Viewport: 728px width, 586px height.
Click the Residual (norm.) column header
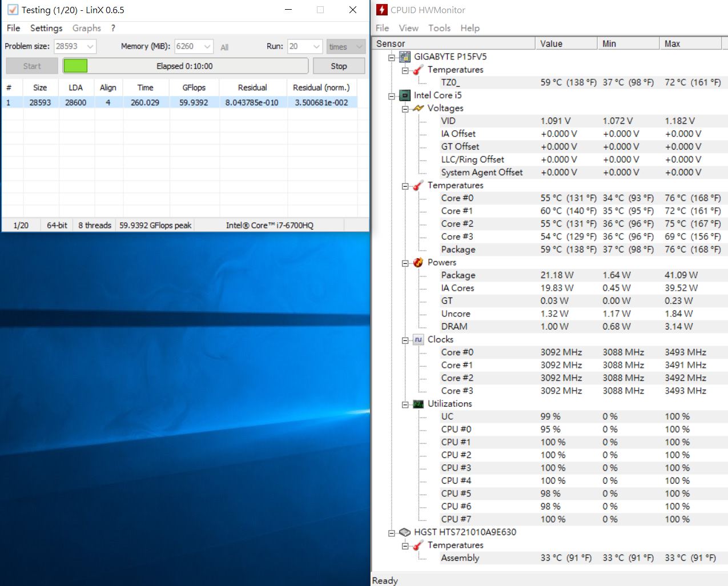pyautogui.click(x=321, y=87)
